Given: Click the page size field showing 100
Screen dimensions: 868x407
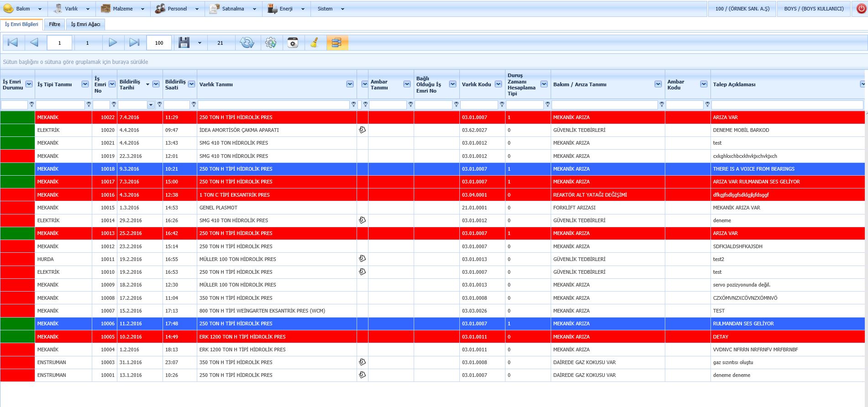Looking at the screenshot, I should [159, 43].
